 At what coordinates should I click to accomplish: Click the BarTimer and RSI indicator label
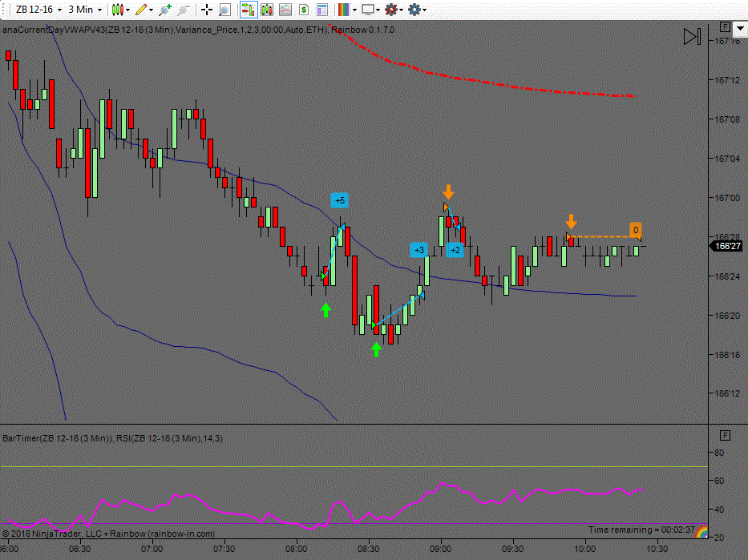tap(112, 438)
